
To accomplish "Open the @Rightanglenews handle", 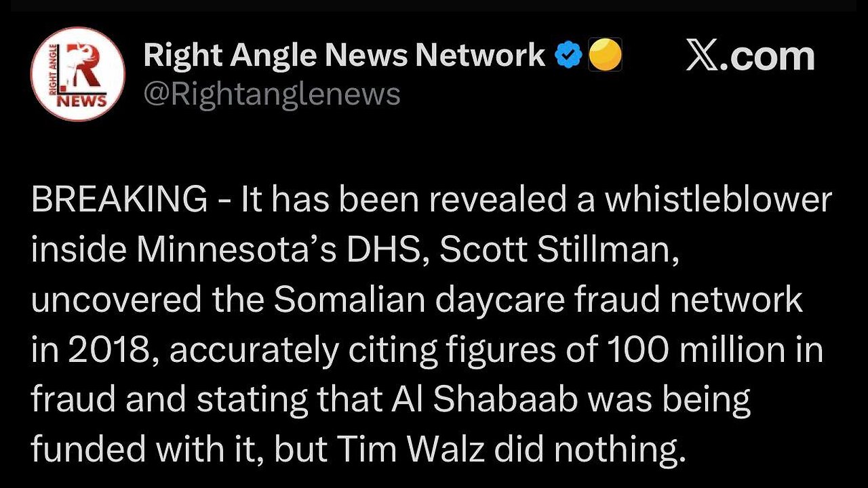I will point(272,94).
